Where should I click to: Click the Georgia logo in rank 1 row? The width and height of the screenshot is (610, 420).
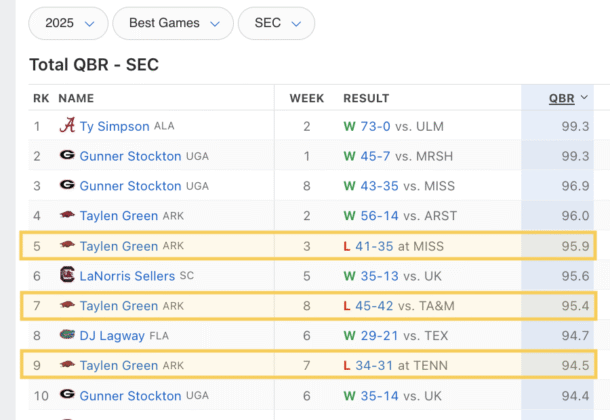point(67,156)
